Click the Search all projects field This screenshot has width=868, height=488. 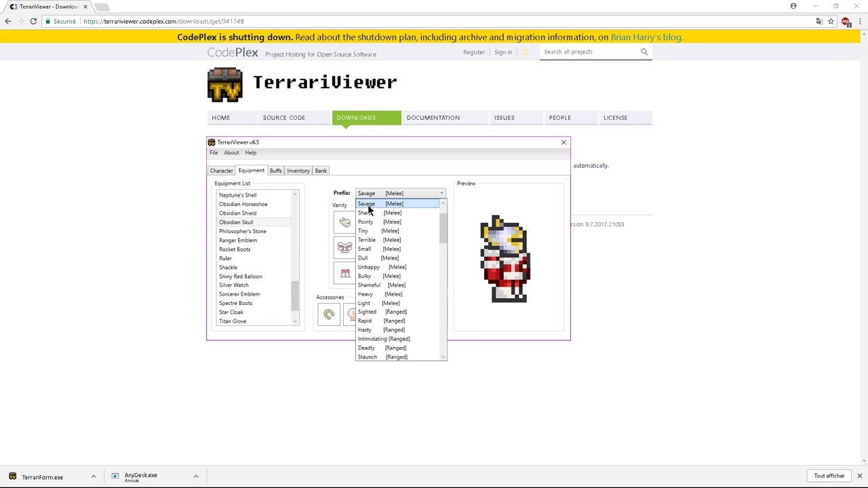(590, 52)
